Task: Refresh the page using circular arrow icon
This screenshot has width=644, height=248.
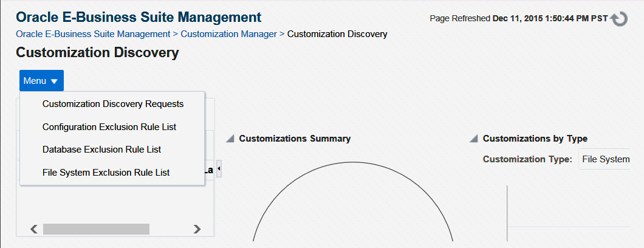Action: pos(619,19)
